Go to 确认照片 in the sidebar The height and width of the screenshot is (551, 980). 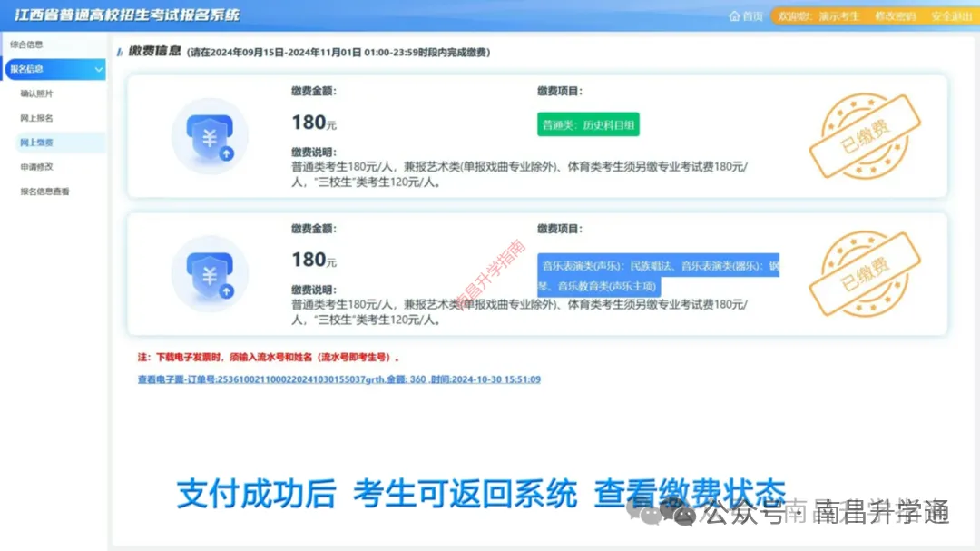[x=36, y=93]
